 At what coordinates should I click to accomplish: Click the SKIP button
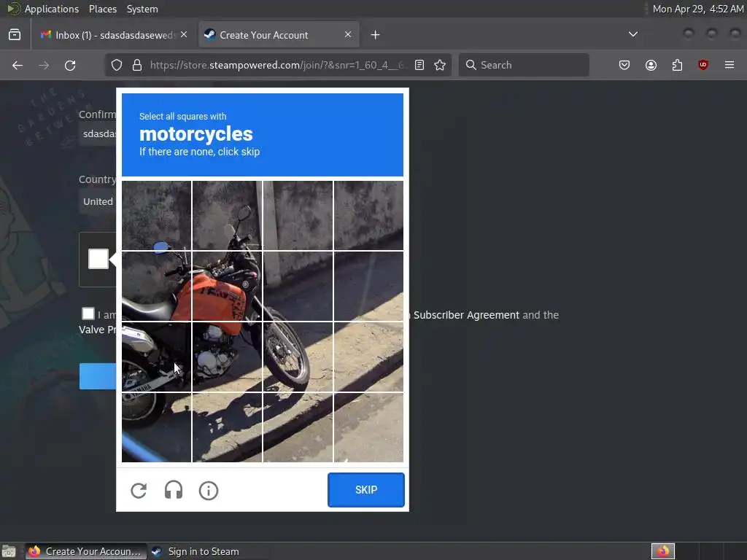(366, 490)
